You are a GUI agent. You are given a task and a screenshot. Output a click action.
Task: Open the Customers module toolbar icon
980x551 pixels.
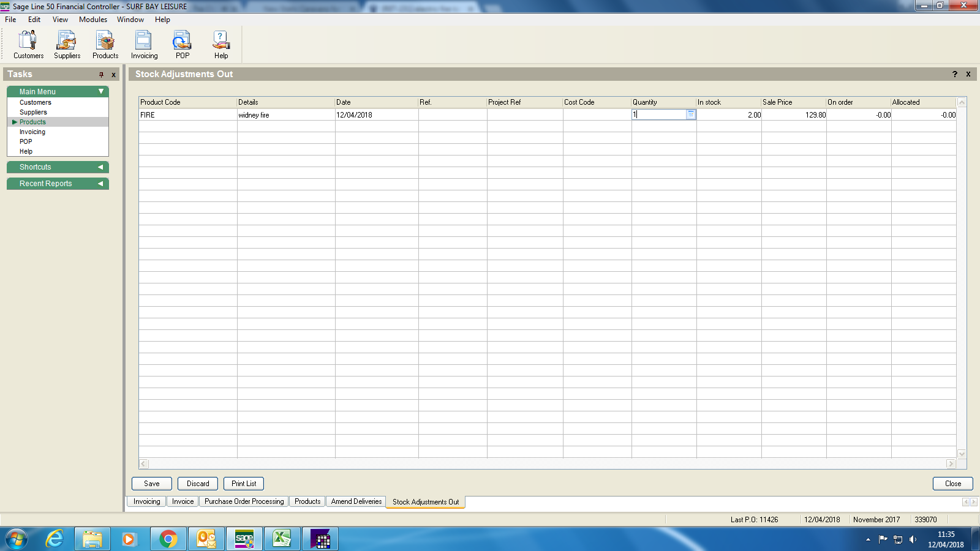tap(28, 45)
